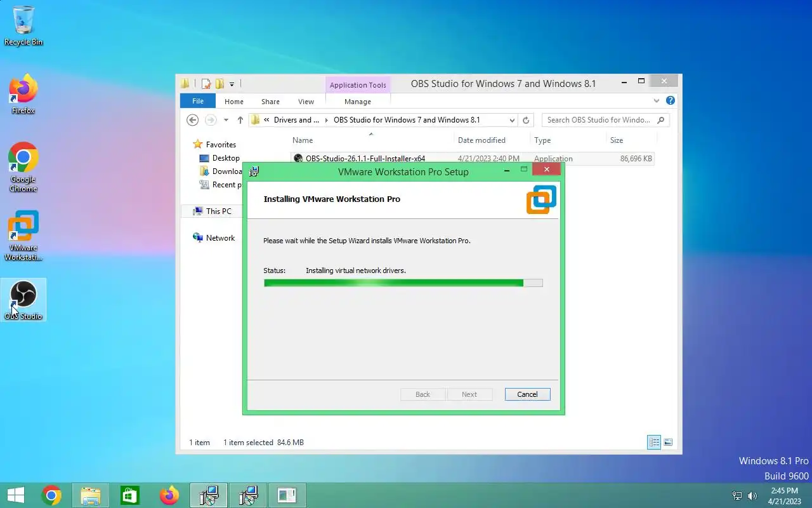Click the installation progress bar
This screenshot has height=508, width=812.
pos(403,283)
